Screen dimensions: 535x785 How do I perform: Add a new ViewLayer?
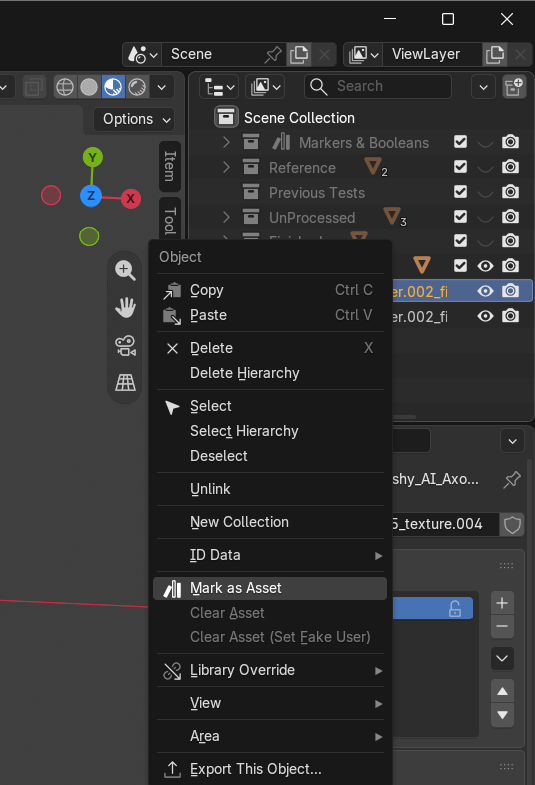(495, 54)
